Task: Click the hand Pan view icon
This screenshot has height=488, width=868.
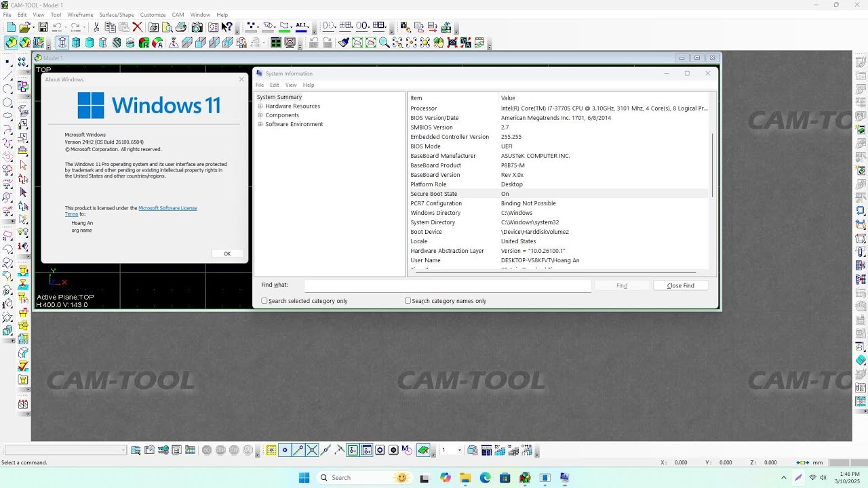Action: pos(439,43)
